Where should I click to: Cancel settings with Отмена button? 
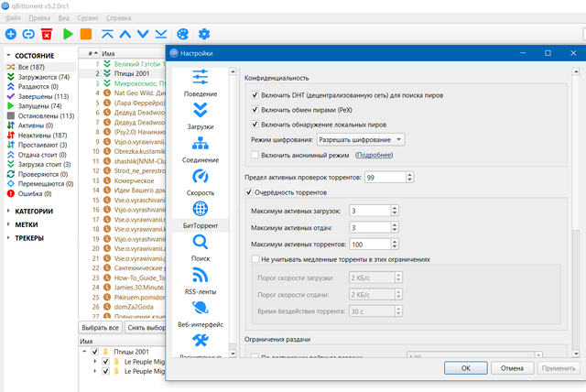512,368
